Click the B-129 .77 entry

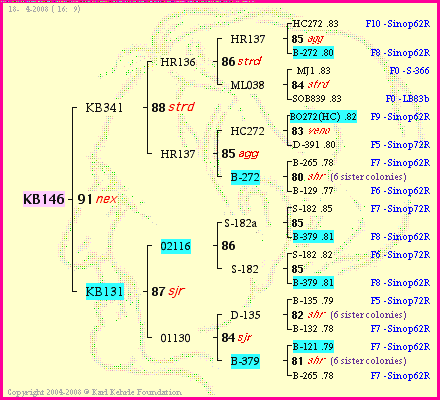pyautogui.click(x=313, y=191)
